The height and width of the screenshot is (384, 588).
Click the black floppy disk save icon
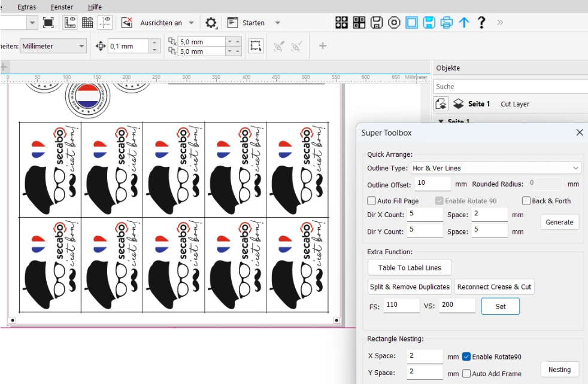point(377,23)
